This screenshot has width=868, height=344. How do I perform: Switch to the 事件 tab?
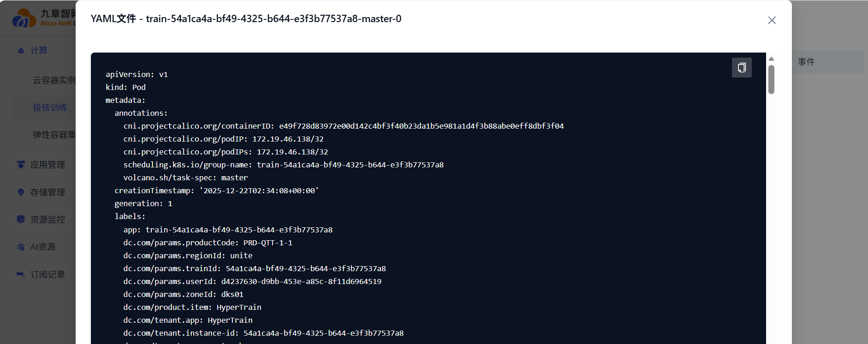point(806,62)
